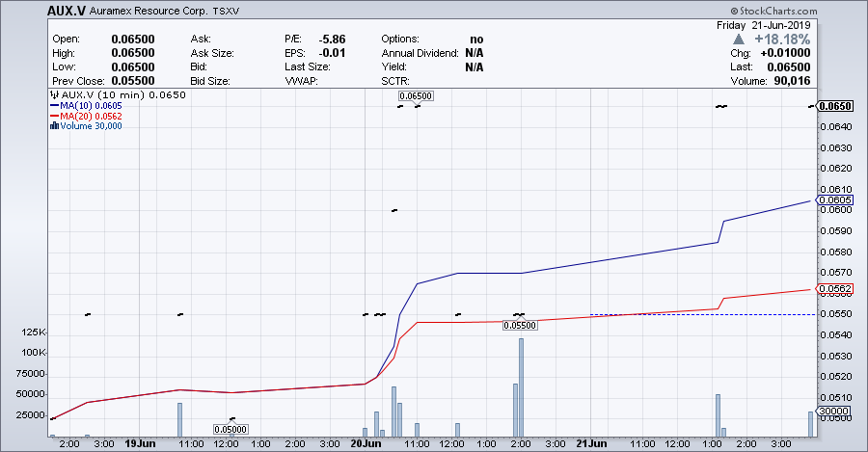
Task: Click the 25000 volume axis label
Action: pyautogui.click(x=31, y=415)
